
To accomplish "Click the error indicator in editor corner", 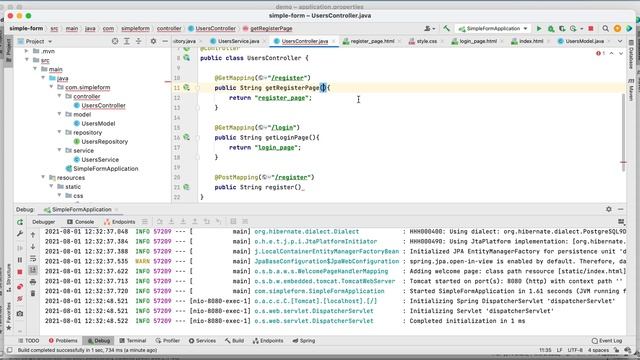I will [600, 53].
